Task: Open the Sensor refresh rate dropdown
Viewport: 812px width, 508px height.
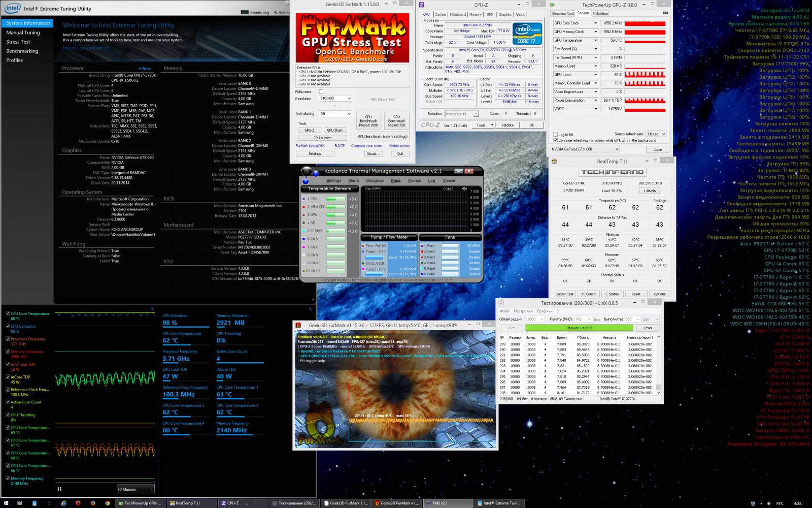Action: coord(656,134)
